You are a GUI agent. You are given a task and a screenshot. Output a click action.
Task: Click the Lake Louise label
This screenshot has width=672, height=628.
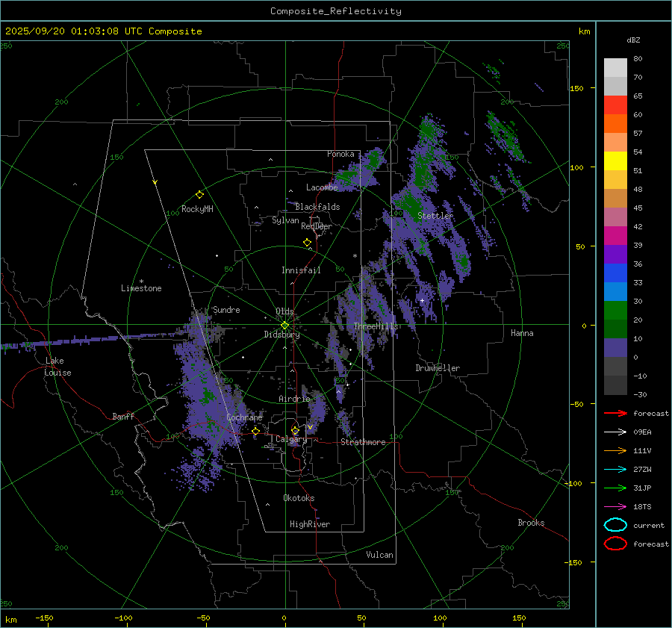point(58,367)
